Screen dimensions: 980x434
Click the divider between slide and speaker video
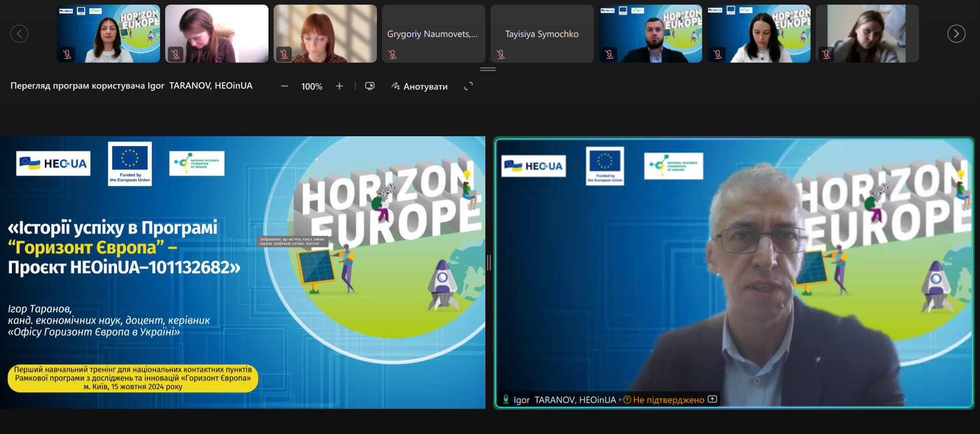click(489, 263)
